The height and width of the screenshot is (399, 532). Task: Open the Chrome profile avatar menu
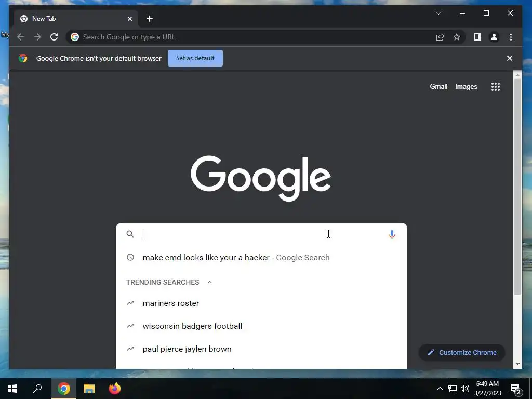pos(494,37)
